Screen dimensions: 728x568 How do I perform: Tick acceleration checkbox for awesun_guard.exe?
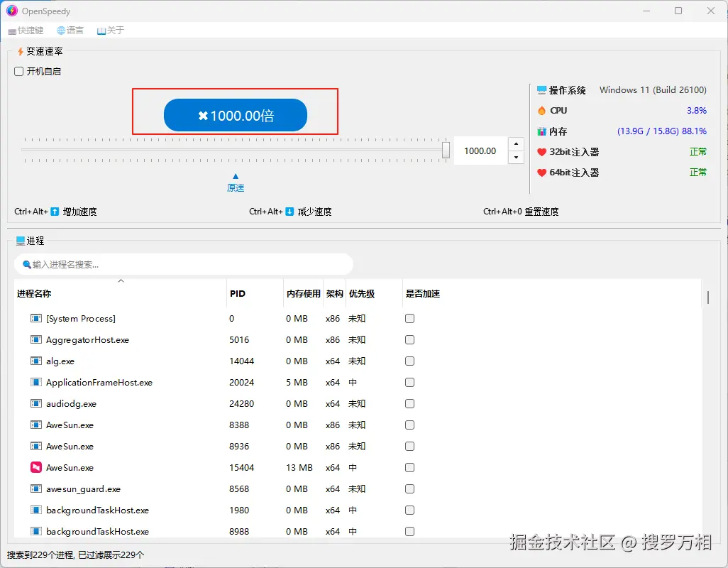point(409,489)
